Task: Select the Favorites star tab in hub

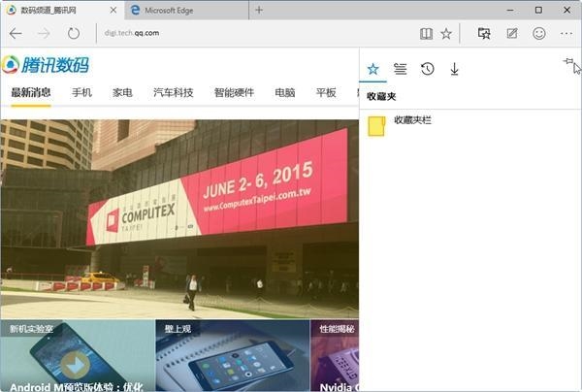Action: 373,69
